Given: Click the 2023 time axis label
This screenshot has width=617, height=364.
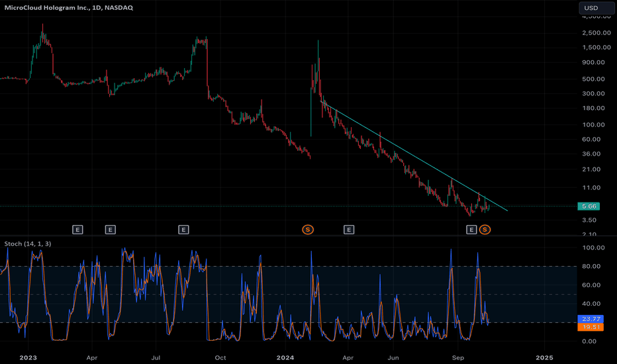Looking at the screenshot, I should [28, 357].
